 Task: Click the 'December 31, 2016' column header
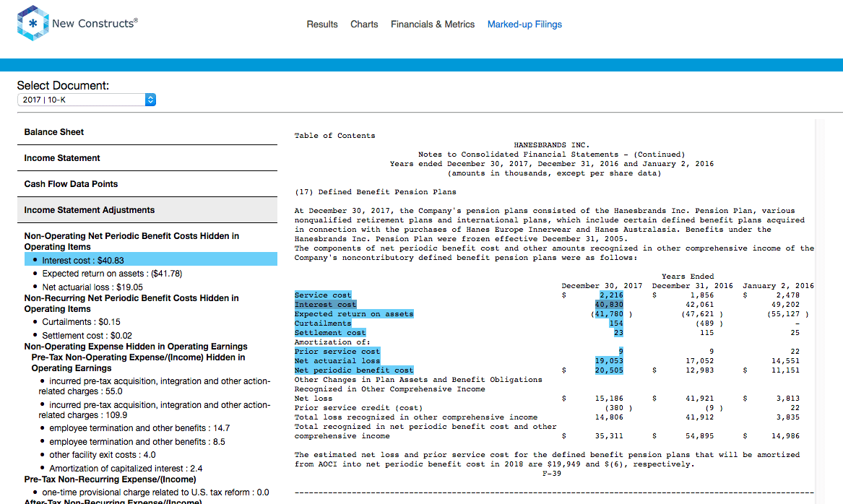(x=693, y=286)
